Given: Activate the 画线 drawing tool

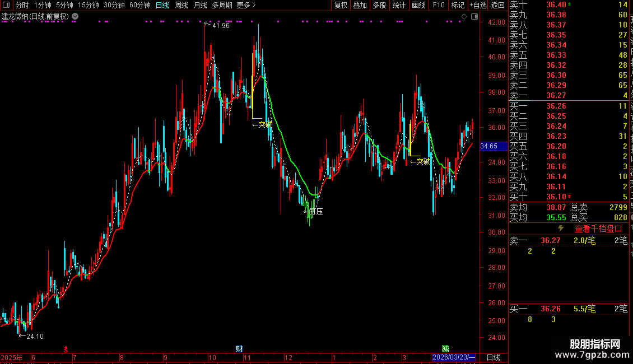Looking at the screenshot, I should pyautogui.click(x=418, y=5).
